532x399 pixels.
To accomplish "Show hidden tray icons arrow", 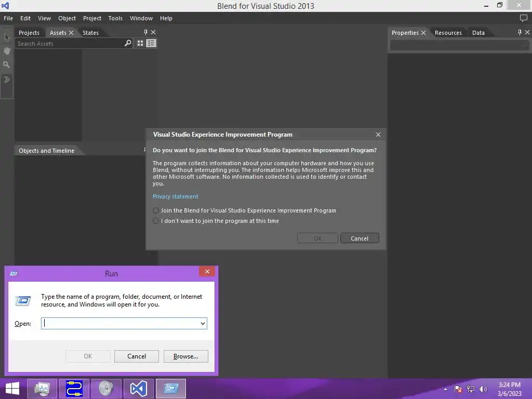I will pos(445,389).
